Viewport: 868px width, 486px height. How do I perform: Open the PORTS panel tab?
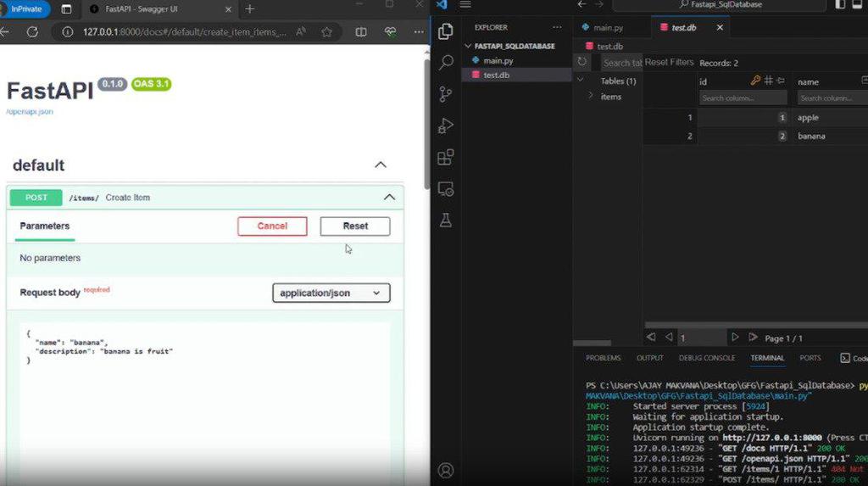(x=810, y=358)
